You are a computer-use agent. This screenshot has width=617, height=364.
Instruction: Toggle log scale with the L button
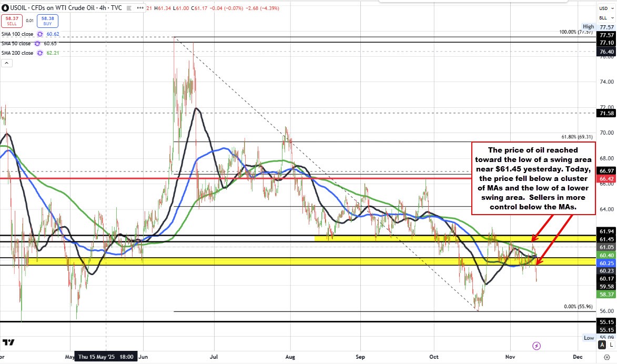pyautogui.click(x=612, y=345)
